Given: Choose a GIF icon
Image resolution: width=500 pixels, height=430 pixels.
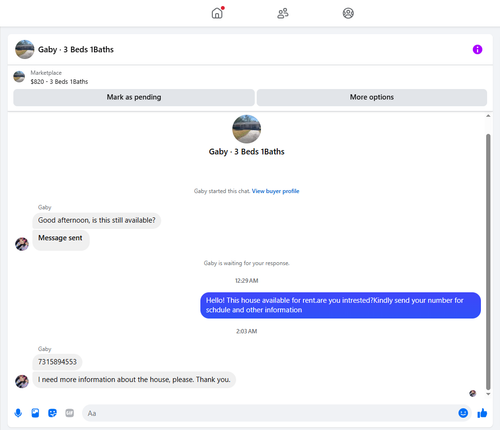Looking at the screenshot, I should (69, 413).
